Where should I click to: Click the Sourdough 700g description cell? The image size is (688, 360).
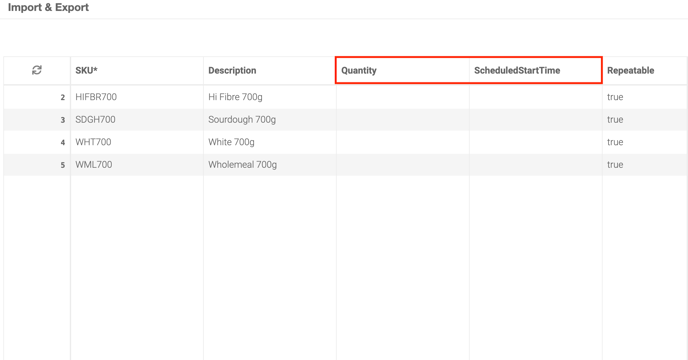270,119
